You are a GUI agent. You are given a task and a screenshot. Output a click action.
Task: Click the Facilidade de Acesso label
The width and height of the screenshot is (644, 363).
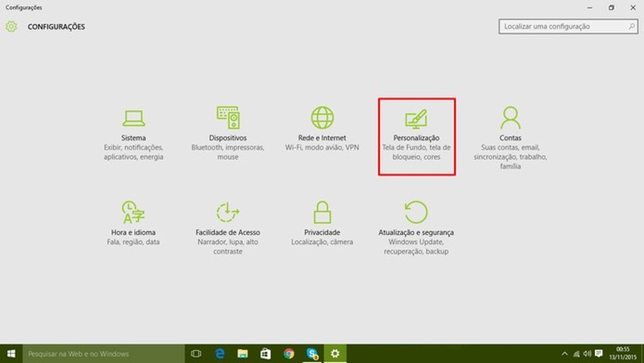tap(228, 232)
